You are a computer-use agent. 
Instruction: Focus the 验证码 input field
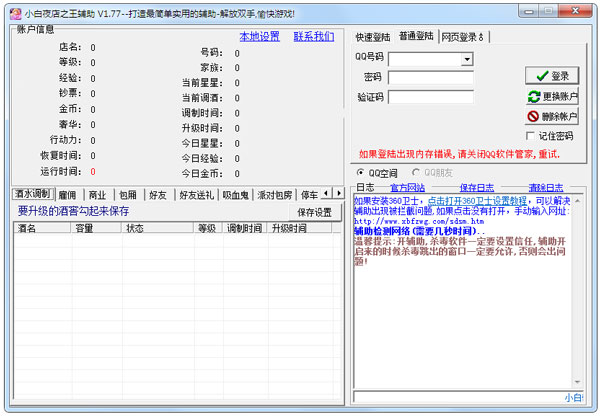[x=431, y=97]
